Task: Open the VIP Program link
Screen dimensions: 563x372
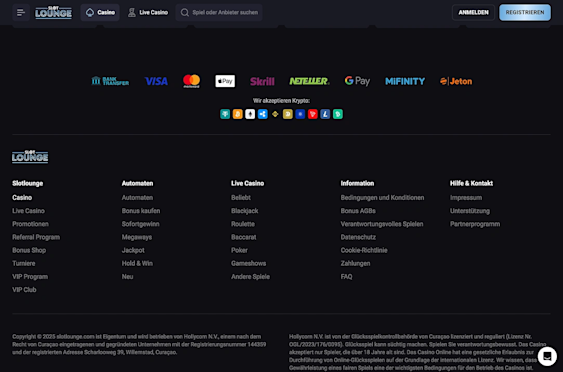Action: (x=30, y=277)
